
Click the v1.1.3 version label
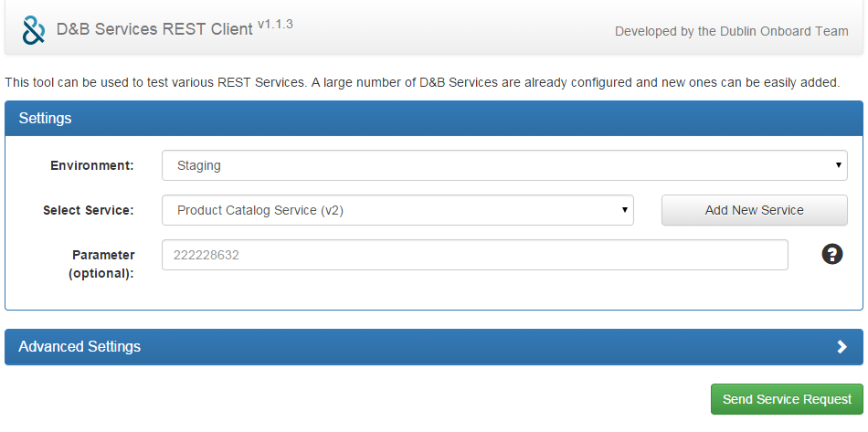click(x=275, y=25)
